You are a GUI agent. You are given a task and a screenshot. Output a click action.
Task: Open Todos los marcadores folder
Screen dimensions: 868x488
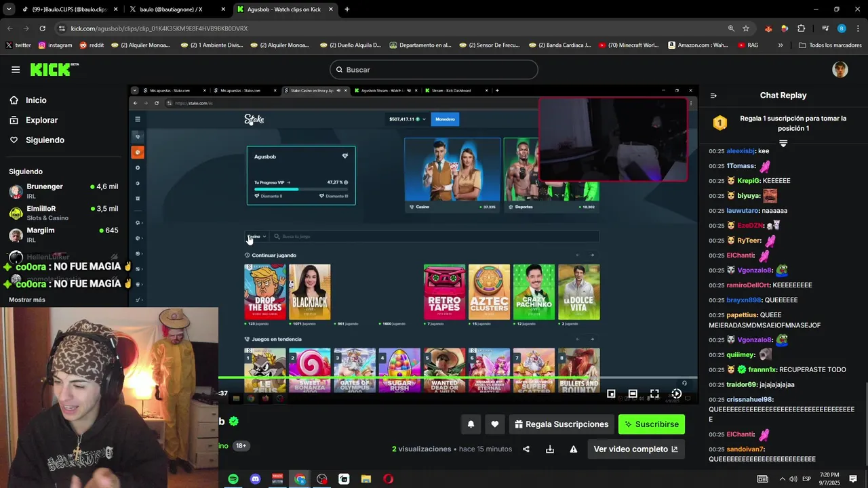830,45
